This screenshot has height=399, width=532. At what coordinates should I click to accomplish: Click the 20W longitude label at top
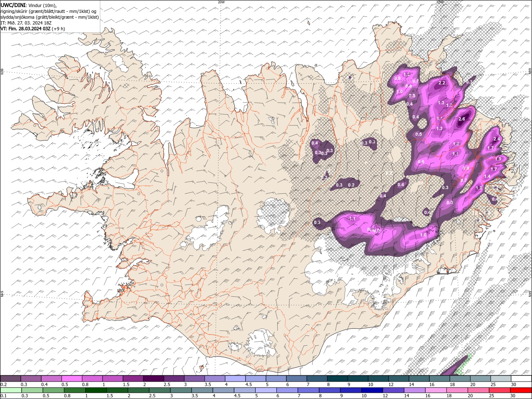[x=221, y=2]
